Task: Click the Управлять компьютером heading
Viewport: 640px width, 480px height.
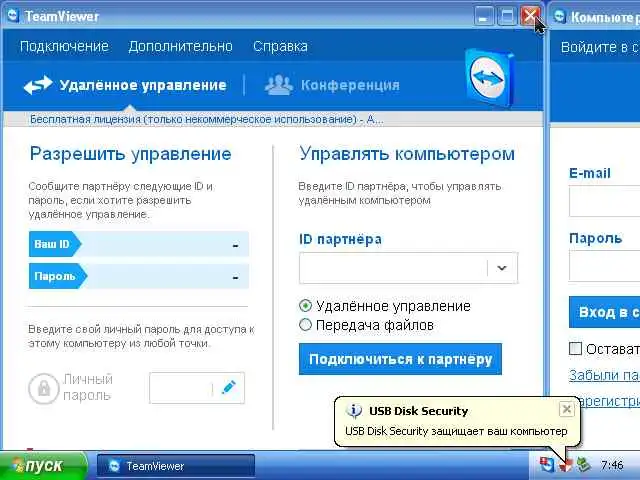Action: (x=407, y=154)
